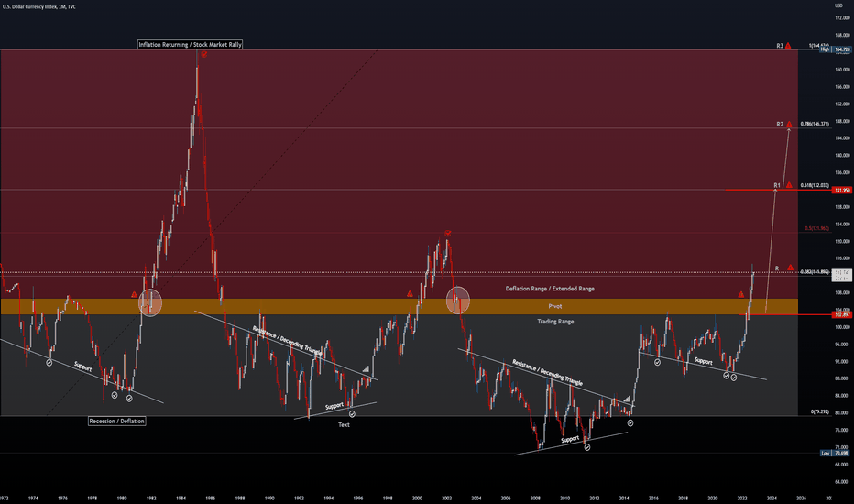854x504 pixels.
Task: Select the 0.5(121.963) Fibonacci level label
Action: tap(817, 228)
